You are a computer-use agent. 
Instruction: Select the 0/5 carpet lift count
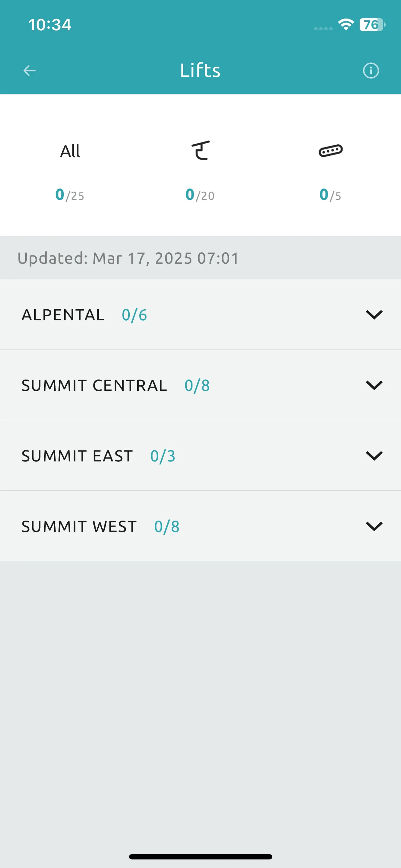click(330, 195)
